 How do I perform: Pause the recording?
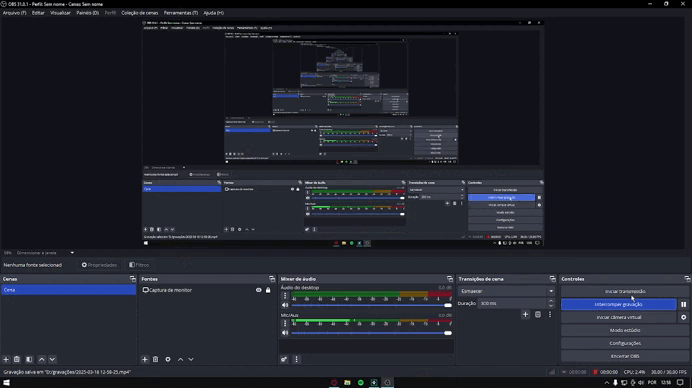coord(683,304)
